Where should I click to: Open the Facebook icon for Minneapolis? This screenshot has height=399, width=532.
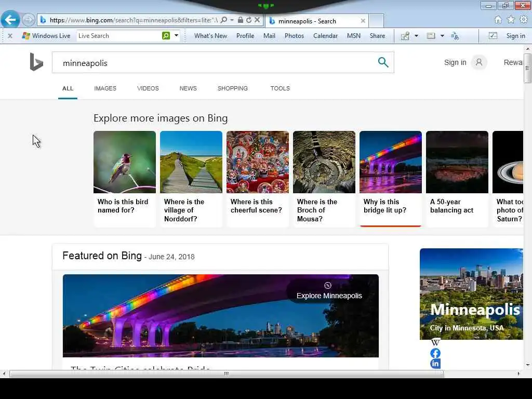(x=435, y=353)
